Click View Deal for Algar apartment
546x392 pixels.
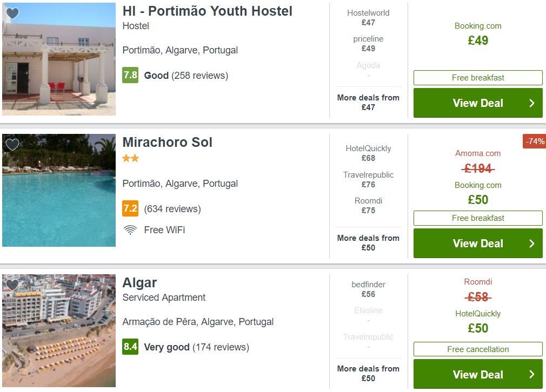(x=478, y=374)
